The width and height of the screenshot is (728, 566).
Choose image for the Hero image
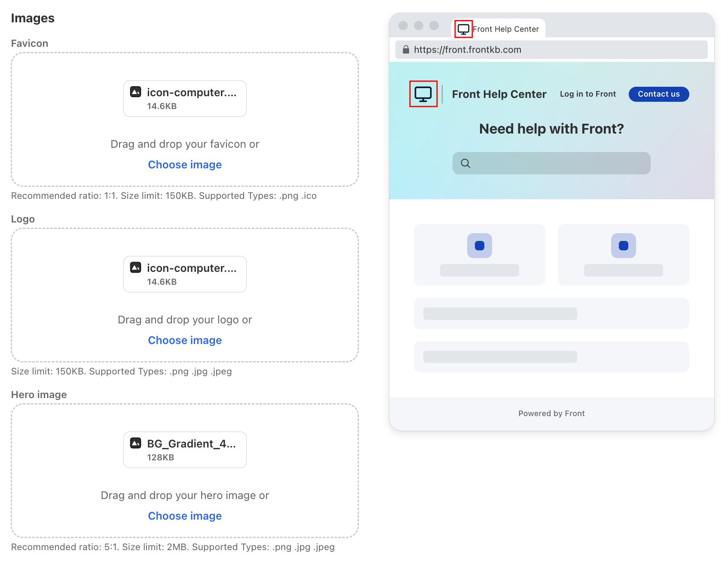pos(185,516)
